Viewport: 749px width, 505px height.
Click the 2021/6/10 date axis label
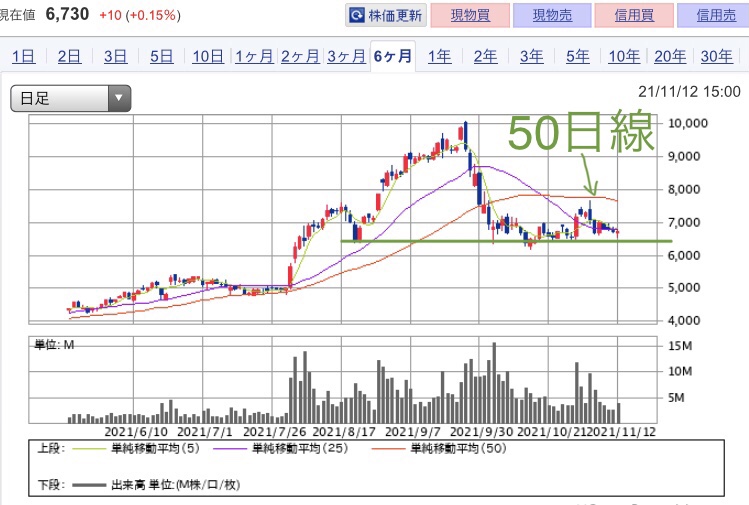pos(136,432)
